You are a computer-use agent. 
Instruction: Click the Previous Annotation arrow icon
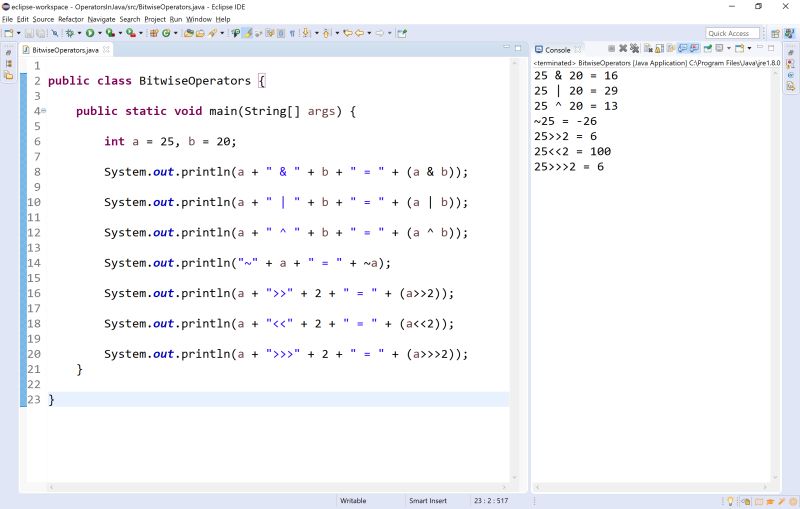click(x=327, y=33)
